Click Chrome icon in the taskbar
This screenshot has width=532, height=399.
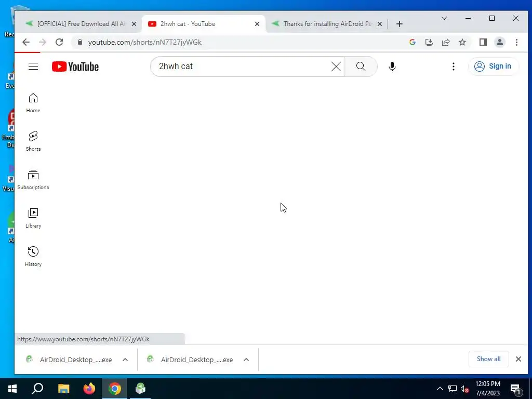tap(115, 389)
